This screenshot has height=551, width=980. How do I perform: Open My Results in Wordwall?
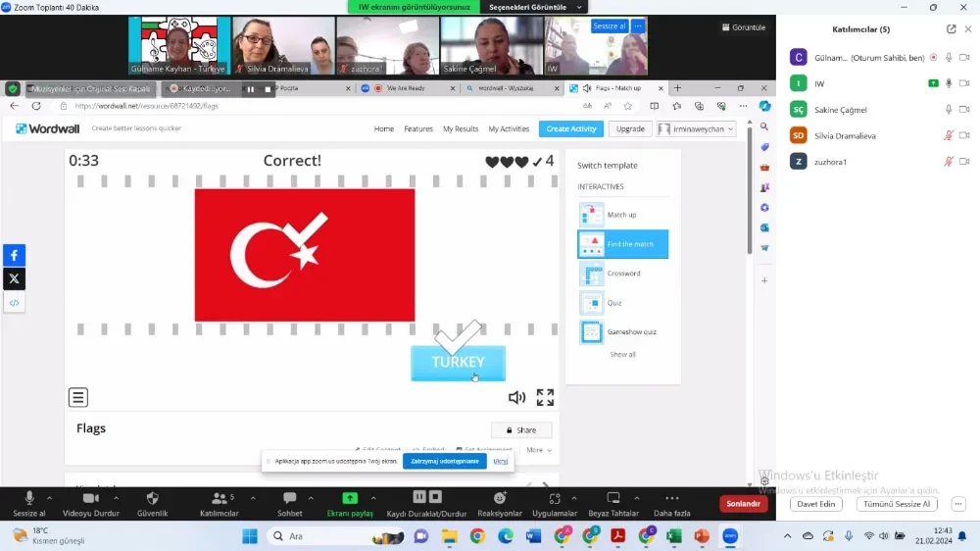point(461,128)
